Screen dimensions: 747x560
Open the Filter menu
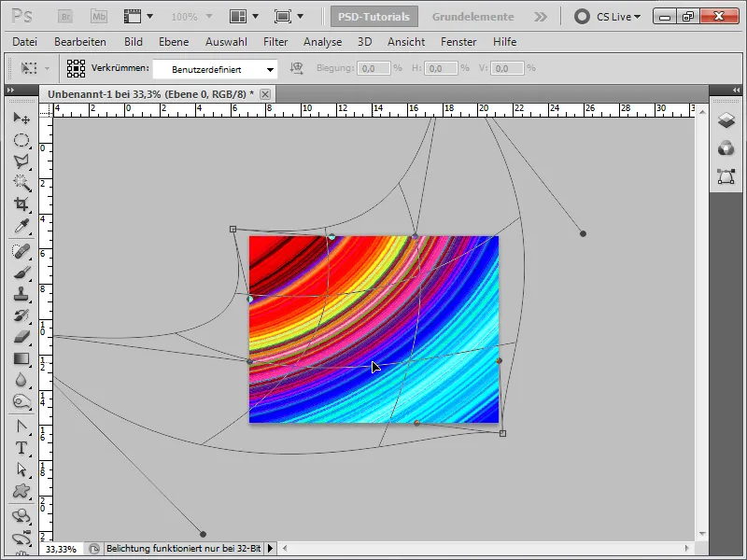pyautogui.click(x=275, y=42)
